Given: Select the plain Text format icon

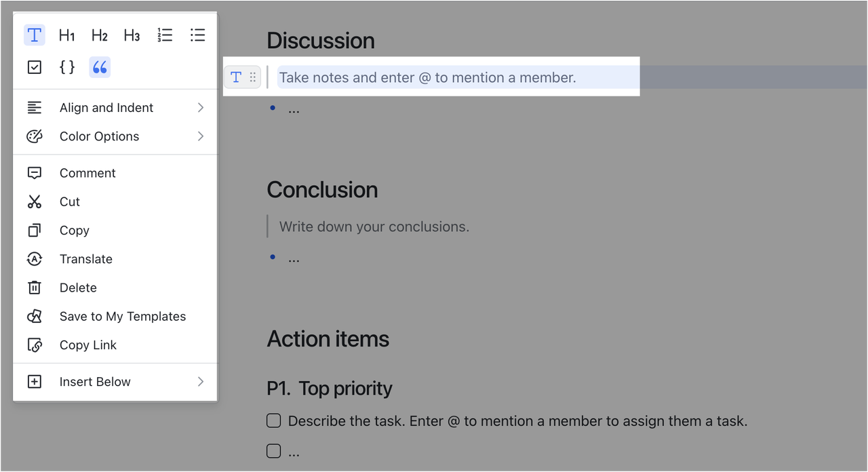Looking at the screenshot, I should 34,35.
